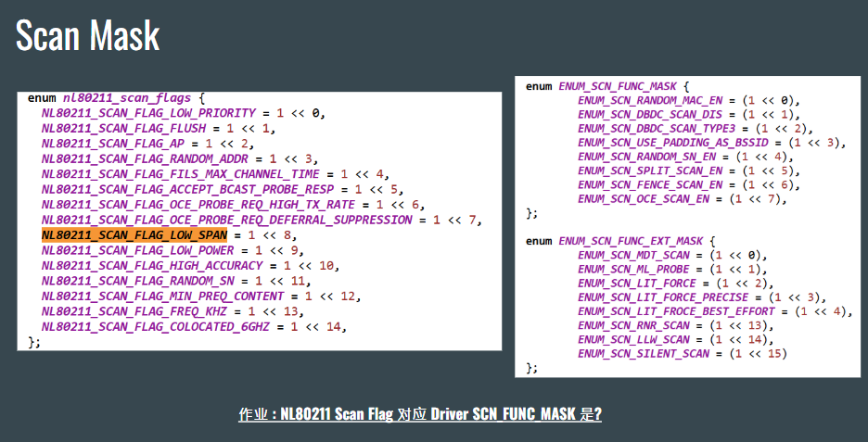
Task: Click ENUM_SCN_RANDOM_SN_EN entry
Action: click(x=686, y=158)
